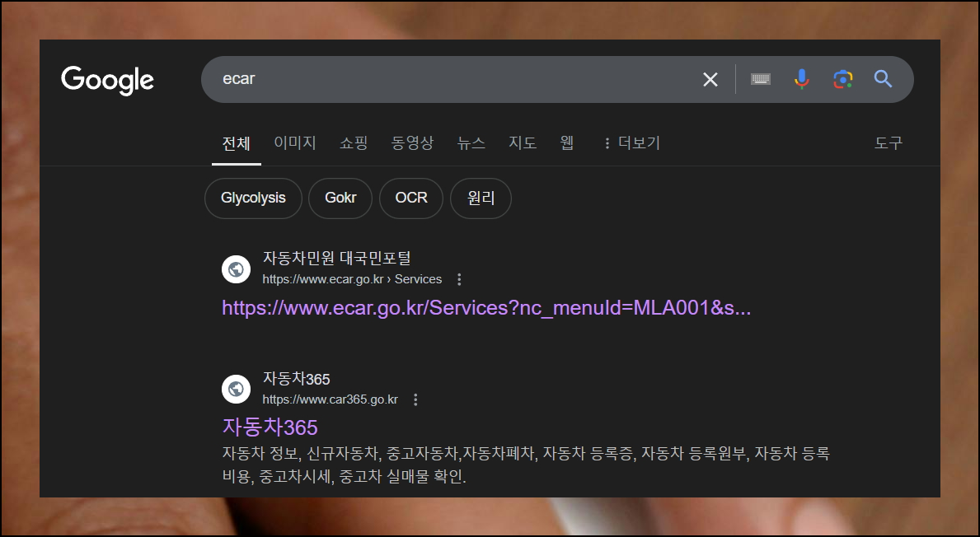Screen dimensions: 980x537
Task: Click the globe favicon of 자동차365
Action: [237, 389]
